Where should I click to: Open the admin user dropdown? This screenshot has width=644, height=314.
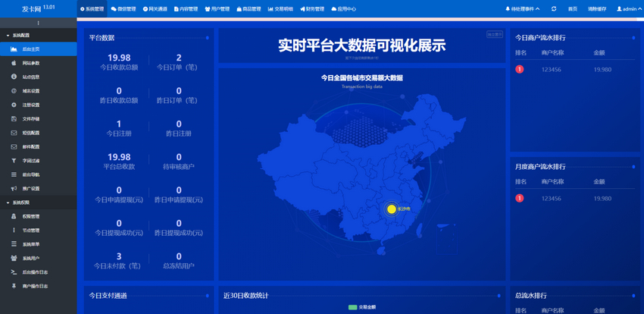[629, 9]
